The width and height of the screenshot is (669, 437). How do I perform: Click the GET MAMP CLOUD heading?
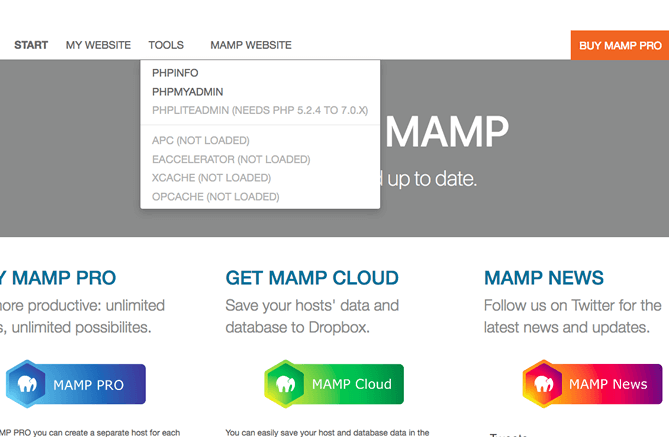click(312, 278)
